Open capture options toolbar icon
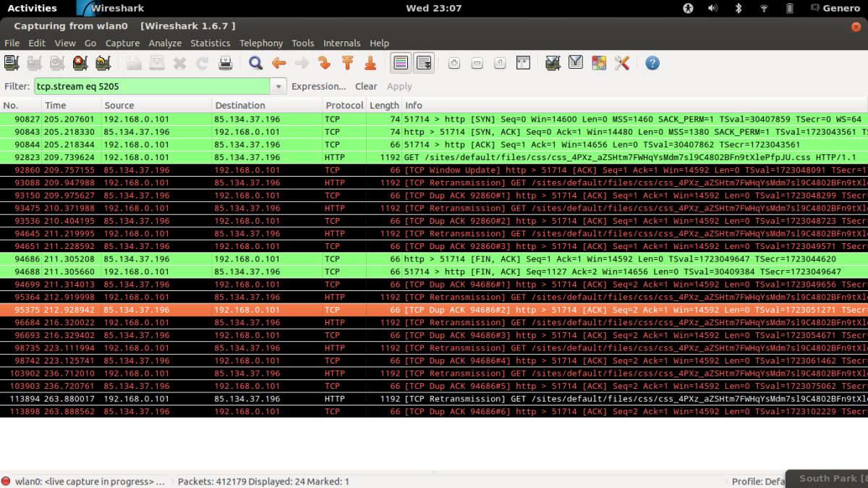This screenshot has width=868, height=488. (35, 63)
